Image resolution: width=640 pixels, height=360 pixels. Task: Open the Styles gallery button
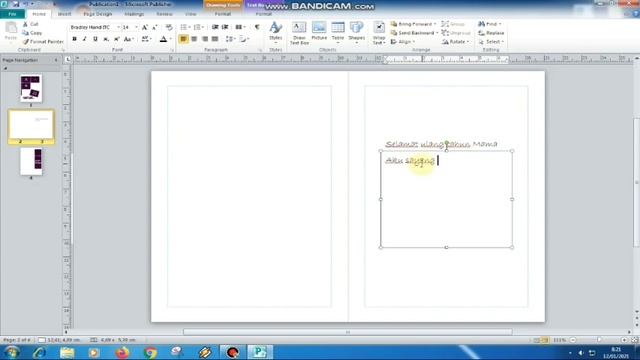[276, 32]
